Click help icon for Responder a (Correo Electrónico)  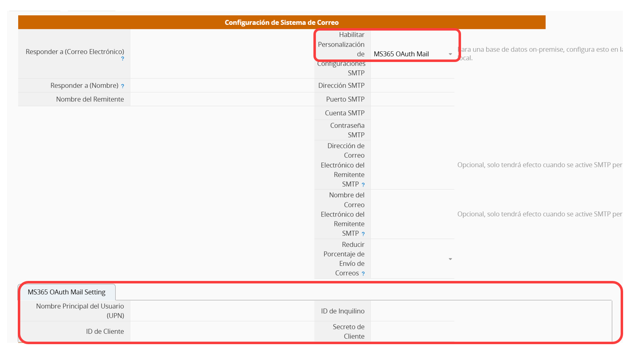tap(122, 59)
